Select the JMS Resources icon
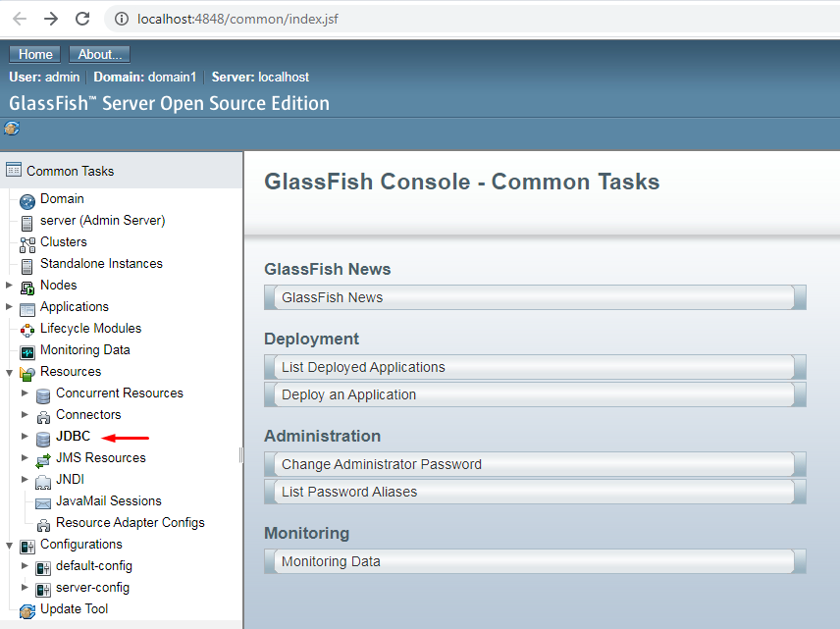The width and height of the screenshot is (840, 629). click(x=42, y=457)
